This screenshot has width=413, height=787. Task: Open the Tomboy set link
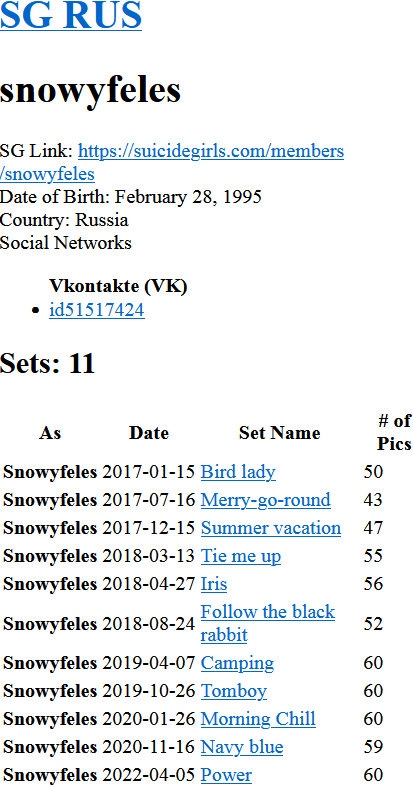[234, 691]
